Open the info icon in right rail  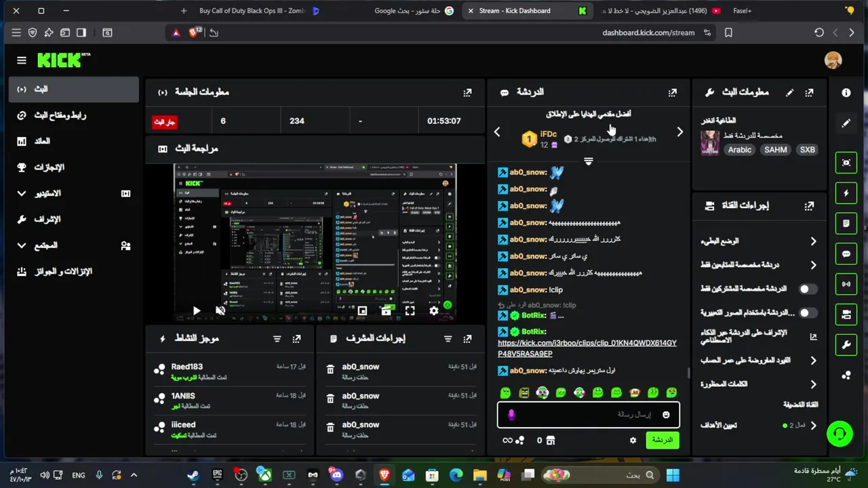(x=846, y=92)
